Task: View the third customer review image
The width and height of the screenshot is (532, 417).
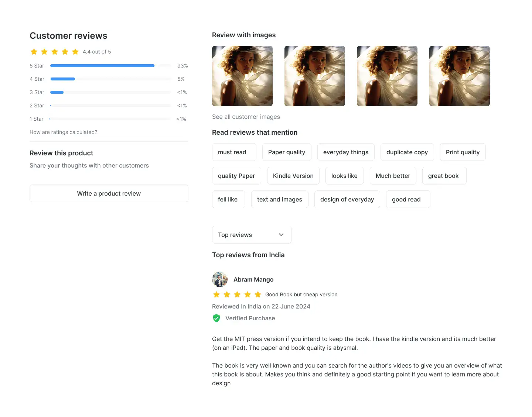Action: coord(387,76)
